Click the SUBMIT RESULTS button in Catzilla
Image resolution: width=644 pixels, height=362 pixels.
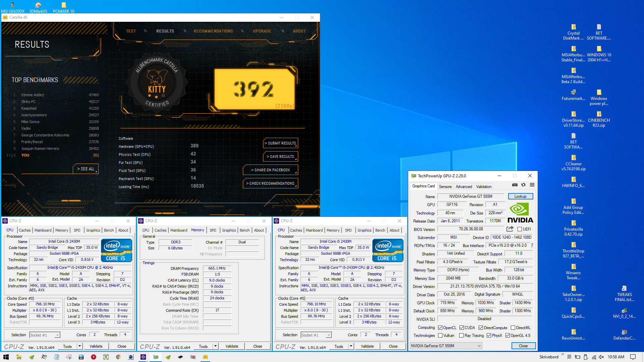click(x=281, y=143)
